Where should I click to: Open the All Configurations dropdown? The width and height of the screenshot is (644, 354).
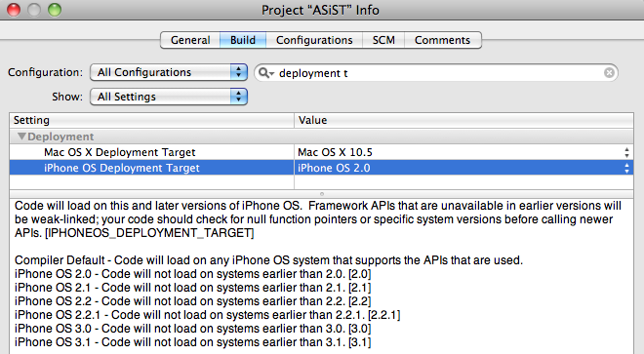point(169,72)
